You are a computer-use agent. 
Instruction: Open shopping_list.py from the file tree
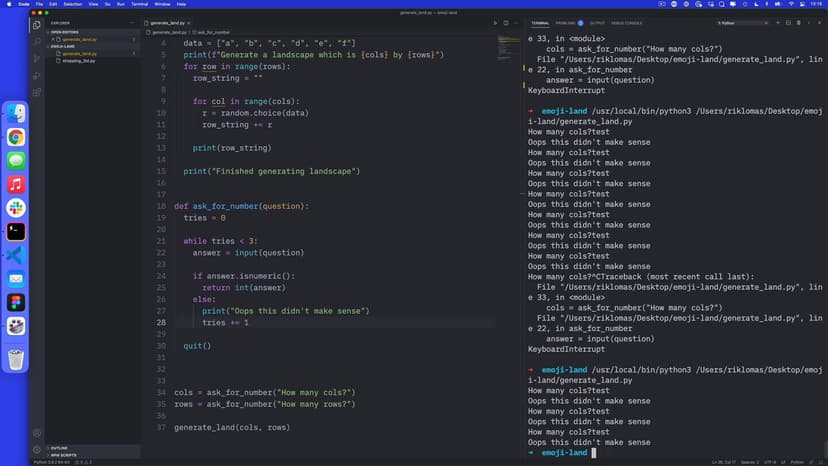[79, 60]
